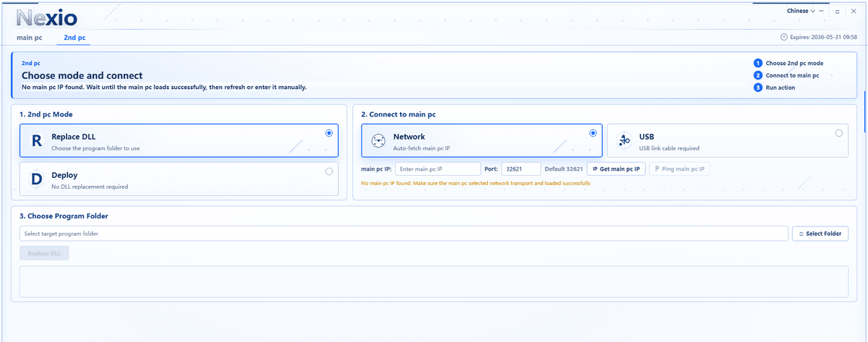Click 'USB link cable required' text

[669, 148]
